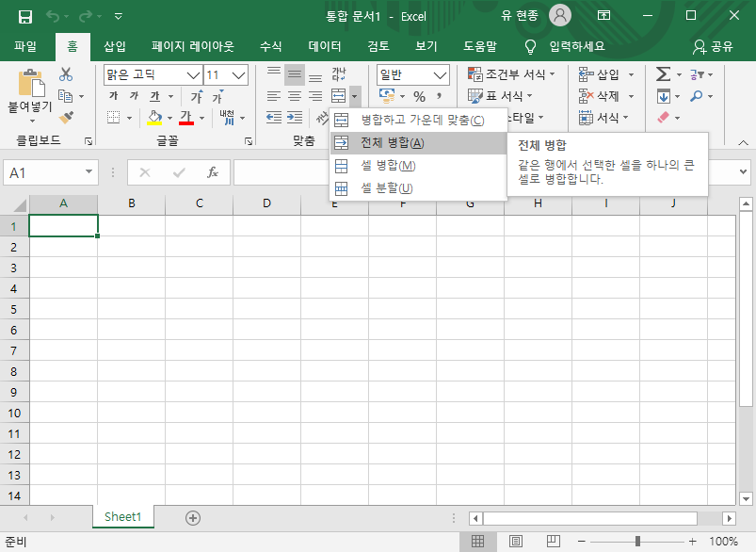Click the increase indent icon
This screenshot has height=552, width=756.
(x=295, y=117)
